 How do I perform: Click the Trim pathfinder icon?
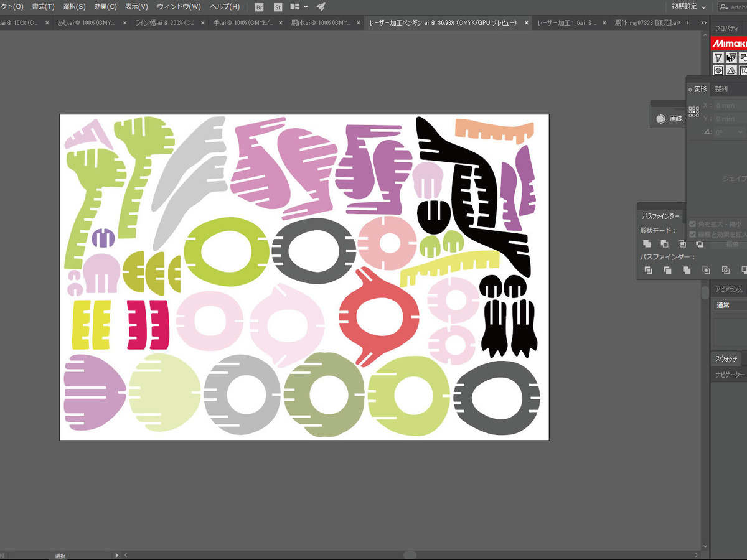(x=667, y=270)
